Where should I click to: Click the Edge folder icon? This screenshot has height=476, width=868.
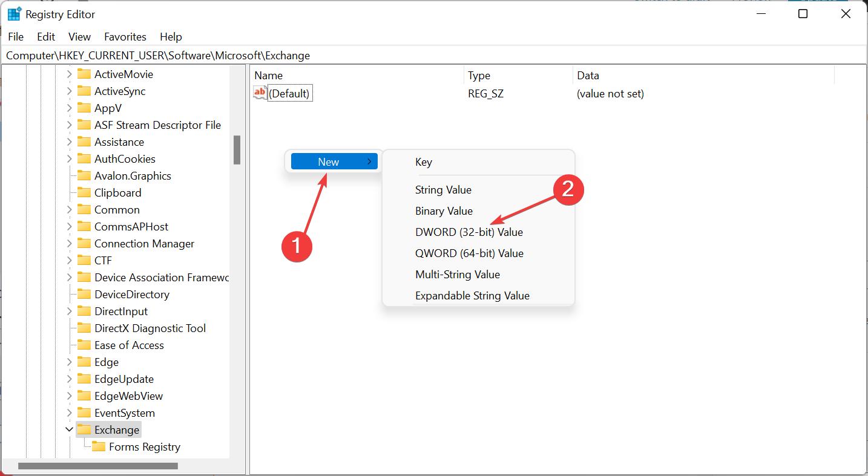coord(84,362)
